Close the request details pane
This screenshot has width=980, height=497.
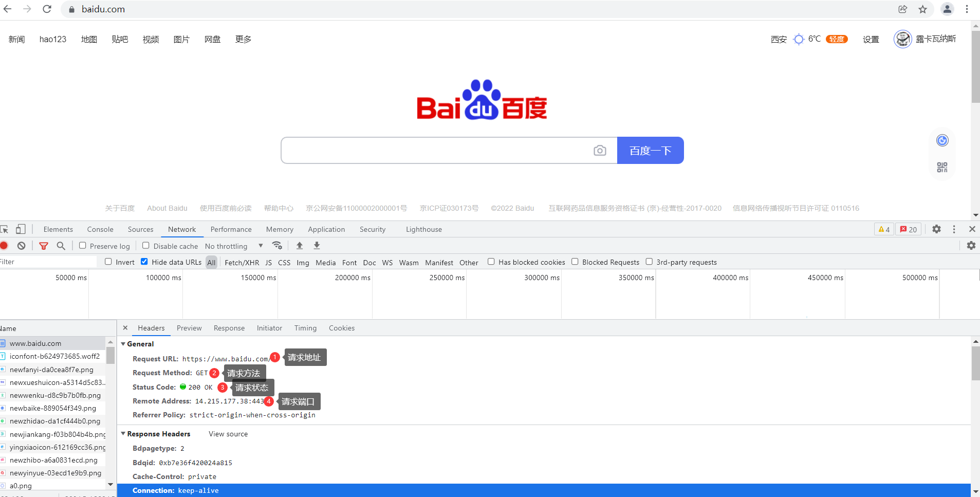[125, 328]
